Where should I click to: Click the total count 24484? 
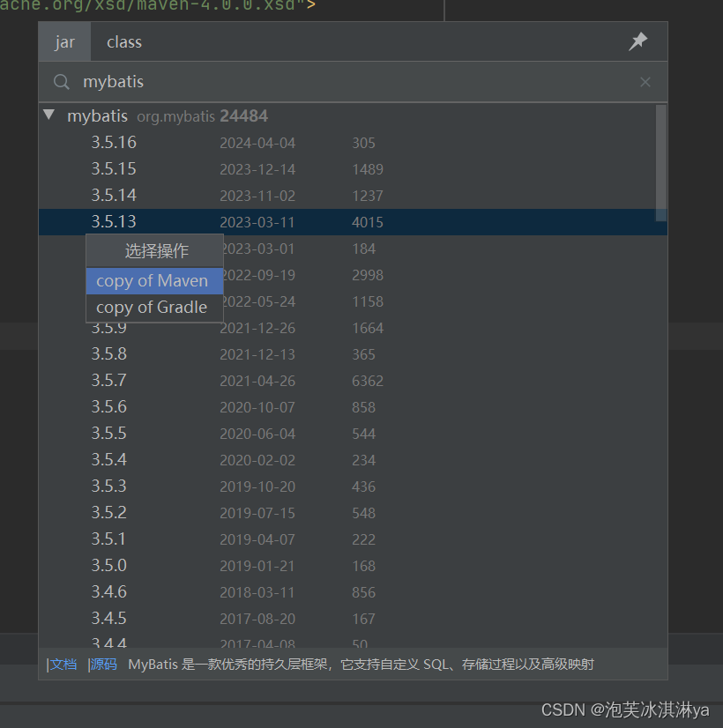[x=243, y=115]
